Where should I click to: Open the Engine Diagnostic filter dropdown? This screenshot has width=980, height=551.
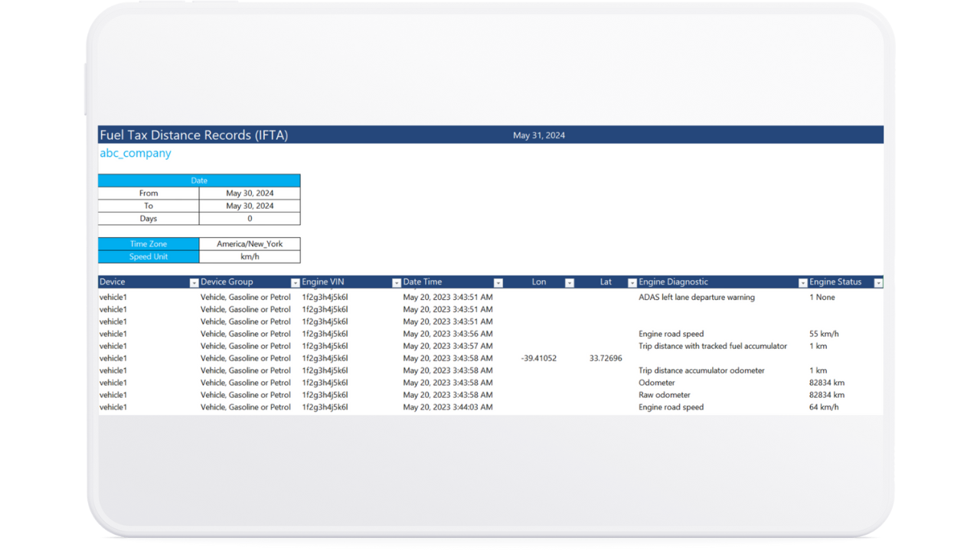click(802, 283)
